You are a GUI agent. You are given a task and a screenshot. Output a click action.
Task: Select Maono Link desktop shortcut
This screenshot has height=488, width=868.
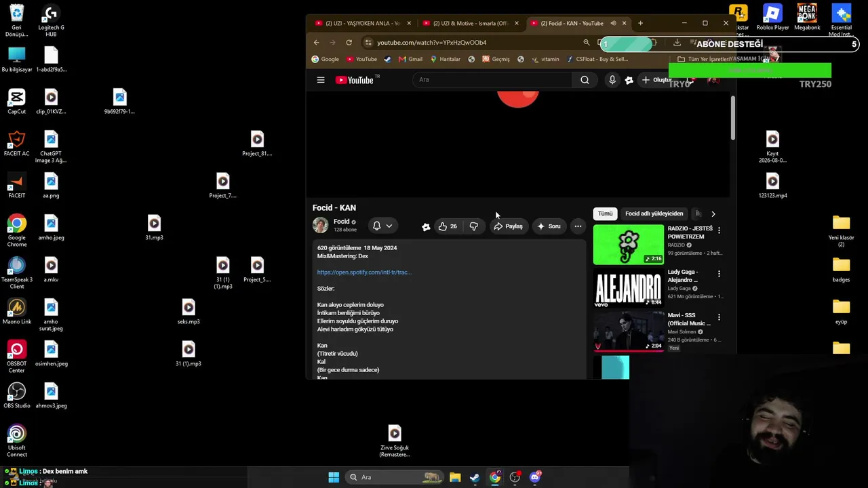pyautogui.click(x=17, y=312)
